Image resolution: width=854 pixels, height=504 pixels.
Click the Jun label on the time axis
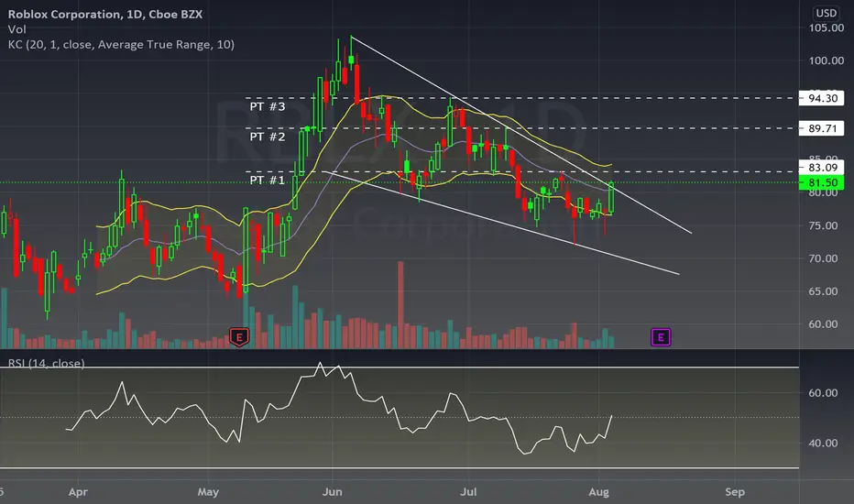point(333,492)
